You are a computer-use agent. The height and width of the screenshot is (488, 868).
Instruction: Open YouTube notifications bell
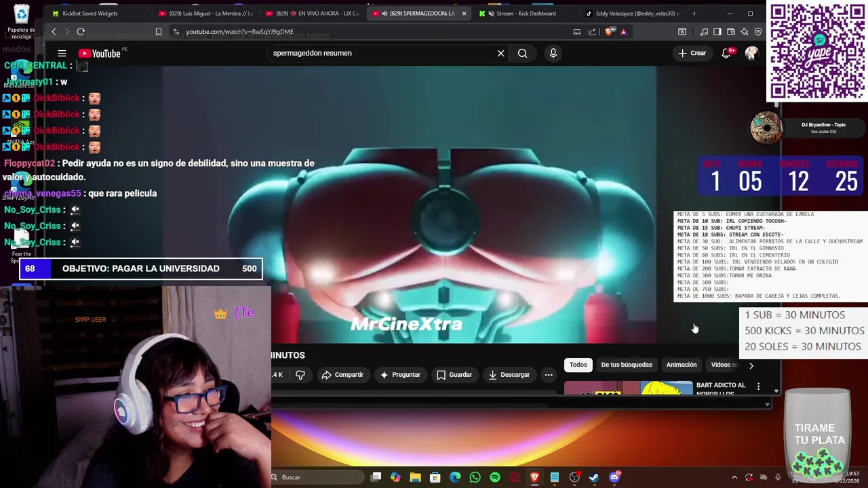(726, 53)
